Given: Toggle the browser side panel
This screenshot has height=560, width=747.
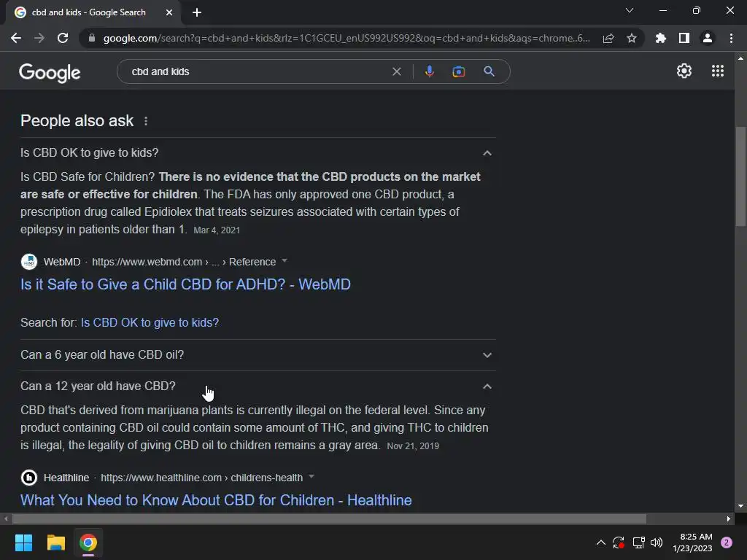Looking at the screenshot, I should point(684,38).
